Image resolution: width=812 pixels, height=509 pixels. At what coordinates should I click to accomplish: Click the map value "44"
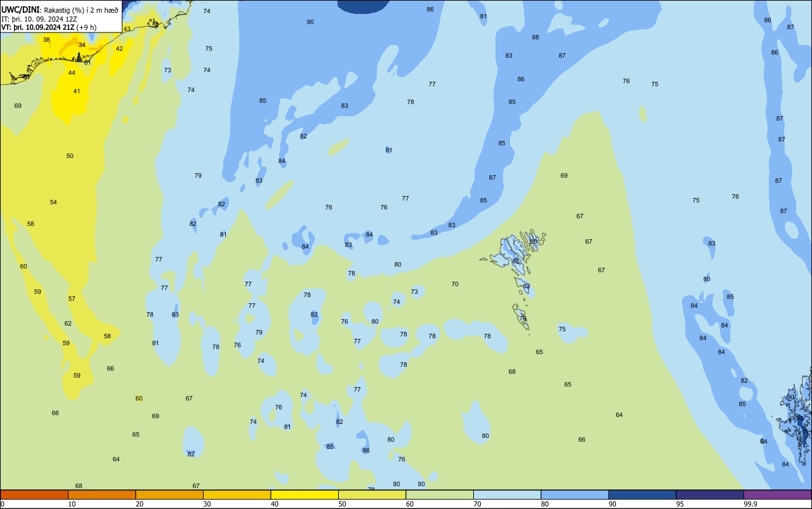coord(72,73)
